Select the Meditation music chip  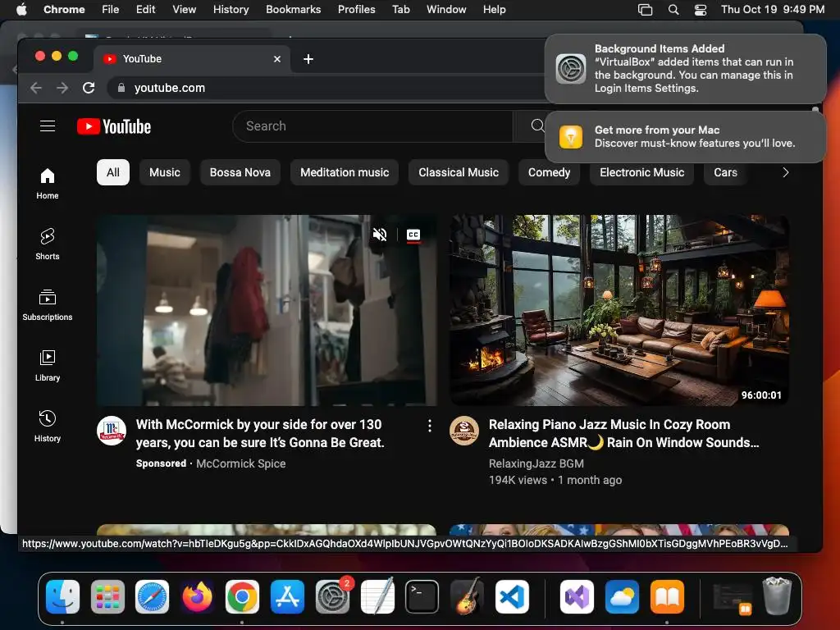(x=345, y=172)
